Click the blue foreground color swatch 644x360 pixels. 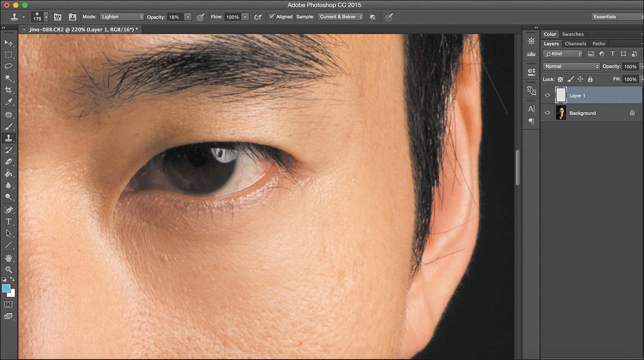point(6,288)
